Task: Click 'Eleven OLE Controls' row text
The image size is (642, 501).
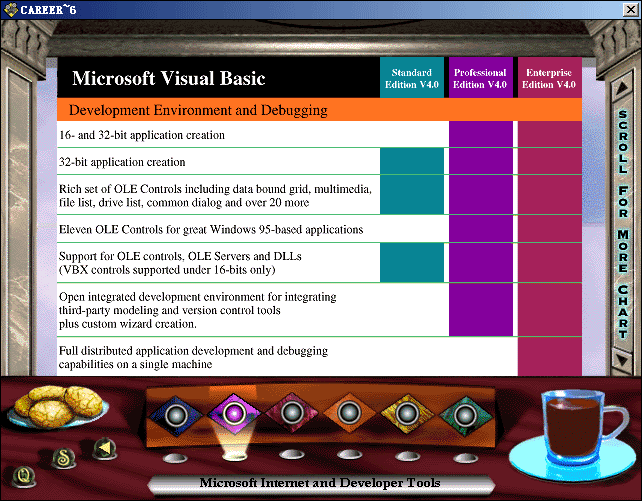Action: 211,230
